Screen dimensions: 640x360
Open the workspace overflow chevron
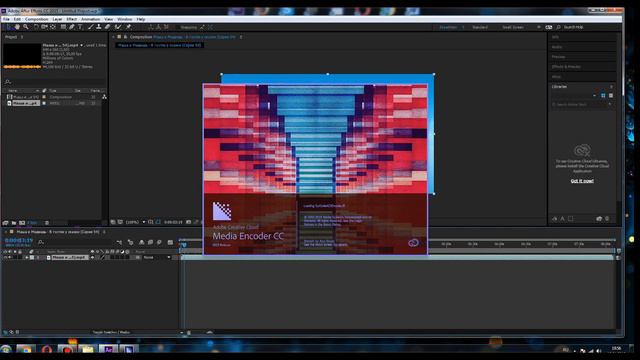point(539,27)
